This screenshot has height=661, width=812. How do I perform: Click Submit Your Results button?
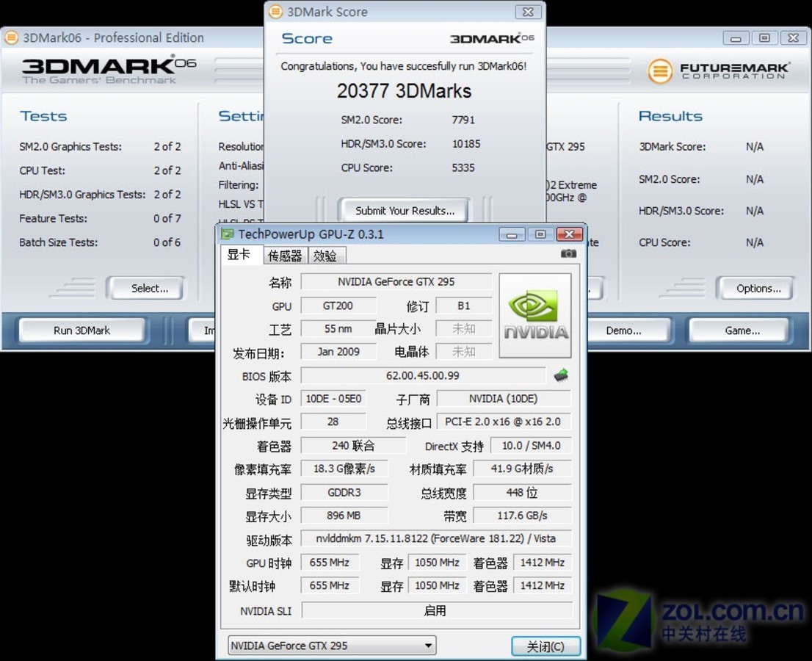pos(405,210)
